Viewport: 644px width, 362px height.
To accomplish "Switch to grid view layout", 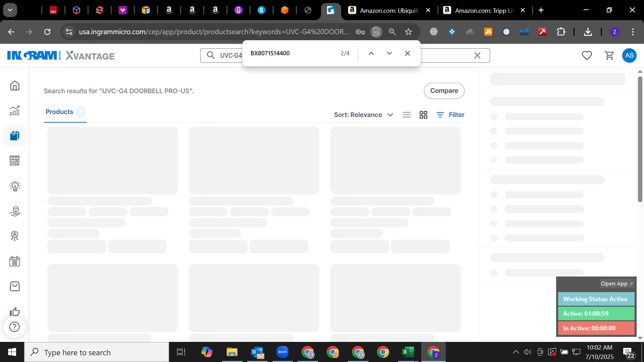I will (423, 115).
